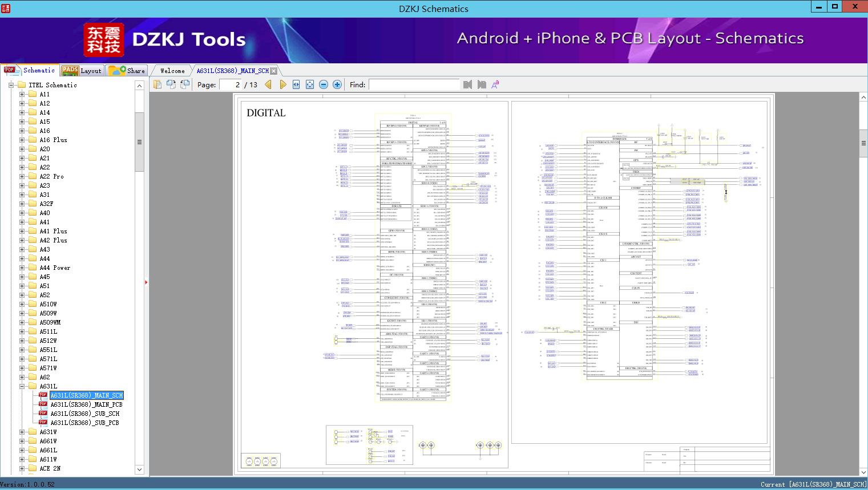This screenshot has height=490, width=868.
Task: Collapse the A631L folder
Action: [x=22, y=386]
